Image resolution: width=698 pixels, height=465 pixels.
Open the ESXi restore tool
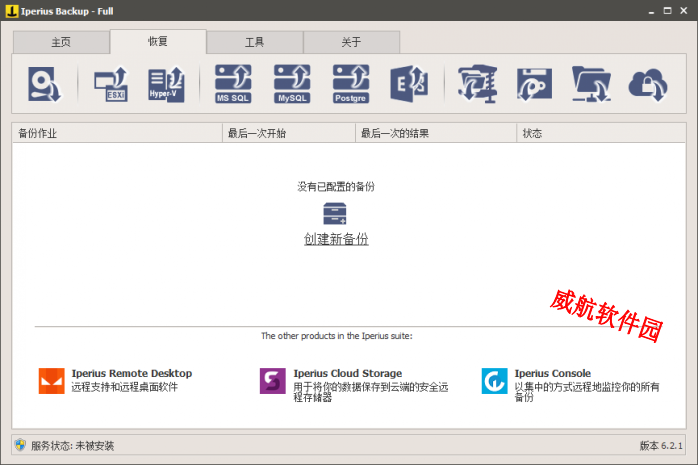110,84
